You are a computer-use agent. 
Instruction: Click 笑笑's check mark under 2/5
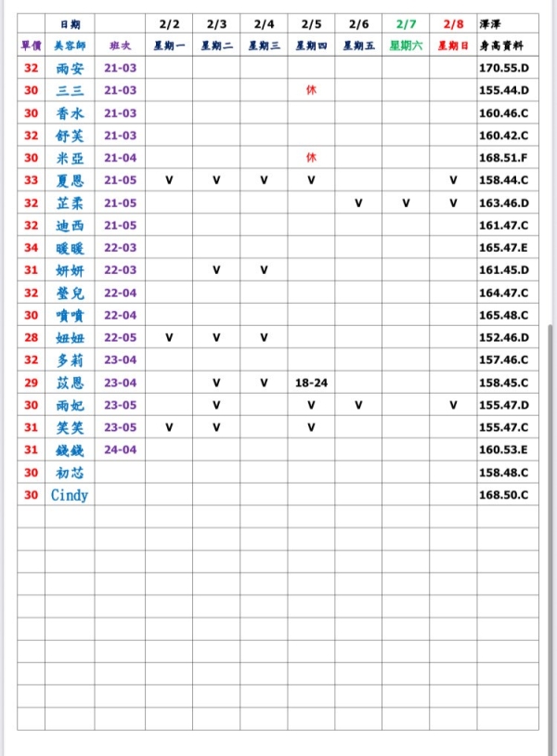[311, 427]
